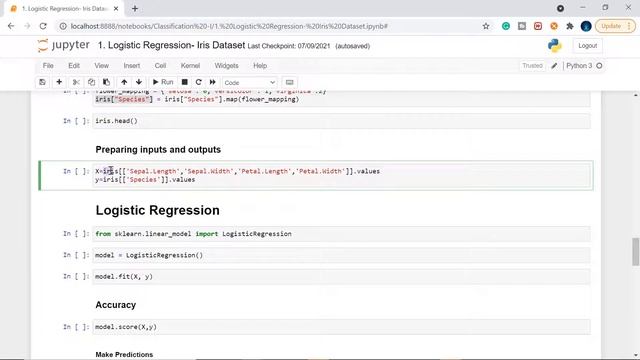The image size is (640, 360).
Task: Restart kernel and run all cells icon
Action: (213, 82)
